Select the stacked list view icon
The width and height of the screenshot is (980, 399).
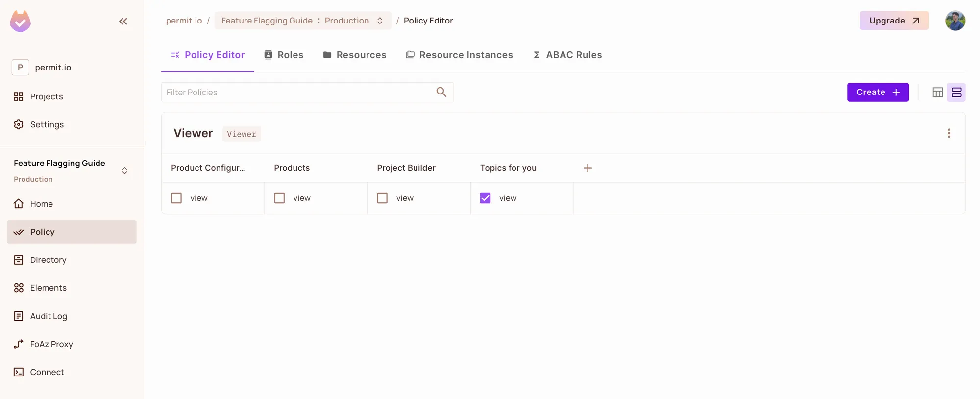tap(956, 93)
